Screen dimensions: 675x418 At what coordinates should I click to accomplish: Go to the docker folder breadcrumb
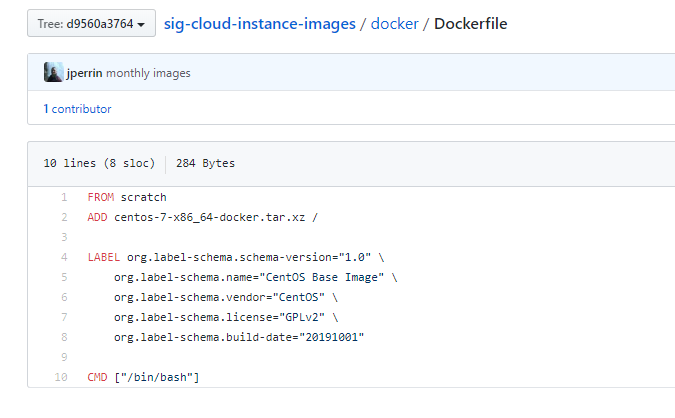[394, 24]
